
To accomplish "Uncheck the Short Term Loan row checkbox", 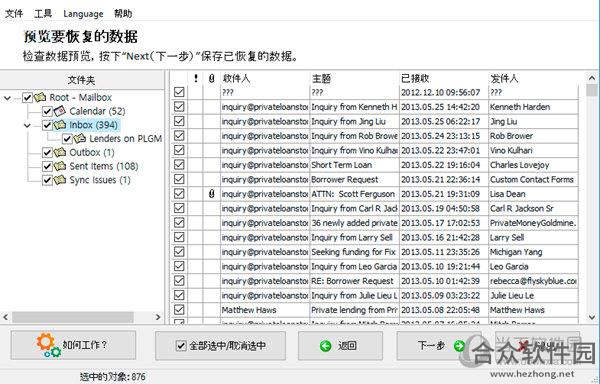I will pos(179,165).
